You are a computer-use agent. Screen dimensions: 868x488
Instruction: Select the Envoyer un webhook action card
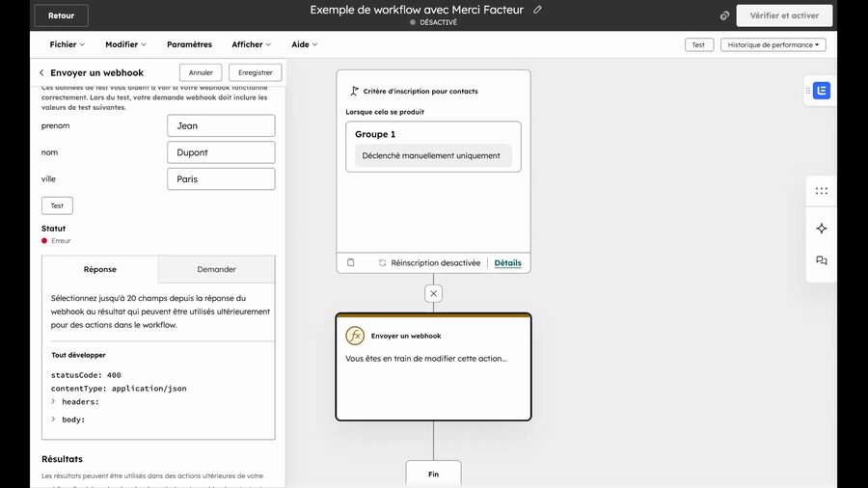433,366
